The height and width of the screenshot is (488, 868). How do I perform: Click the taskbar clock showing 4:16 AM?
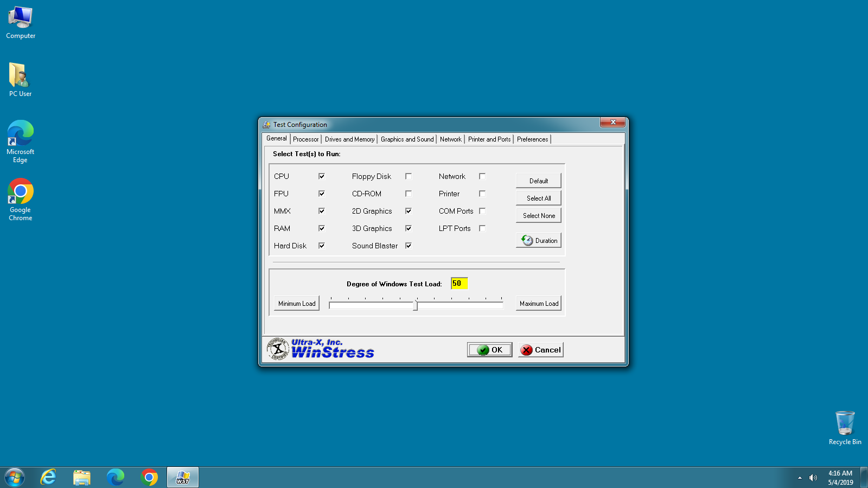840,478
